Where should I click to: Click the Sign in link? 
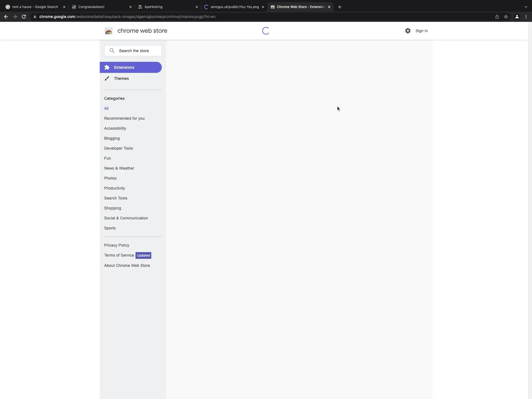(421, 31)
